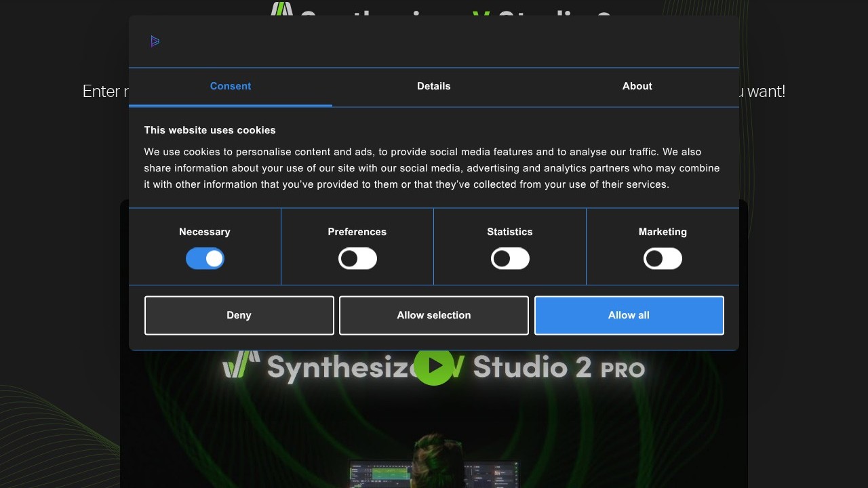Switch to the Consent tab
This screenshot has width=868, height=488.
pyautogui.click(x=231, y=86)
